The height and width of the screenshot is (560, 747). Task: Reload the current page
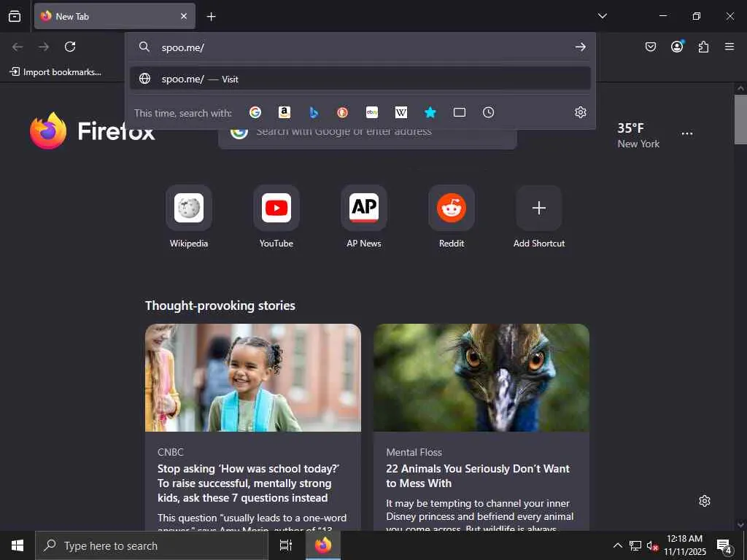point(70,47)
